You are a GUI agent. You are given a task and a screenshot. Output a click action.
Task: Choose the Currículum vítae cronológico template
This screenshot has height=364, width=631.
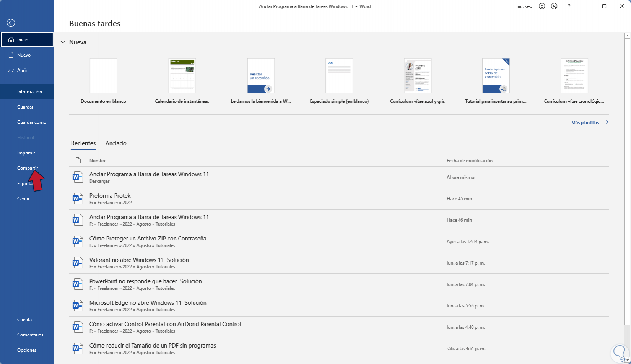pos(574,81)
